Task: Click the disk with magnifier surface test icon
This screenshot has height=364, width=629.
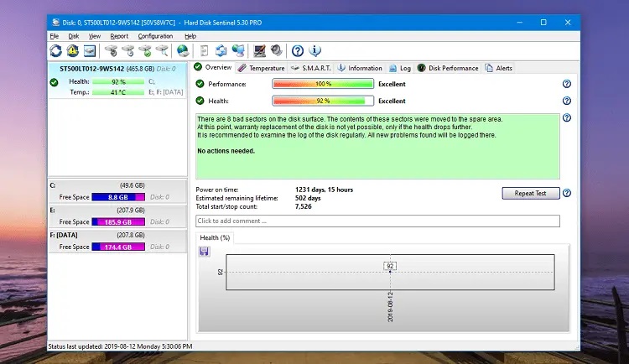Action: (x=162, y=51)
